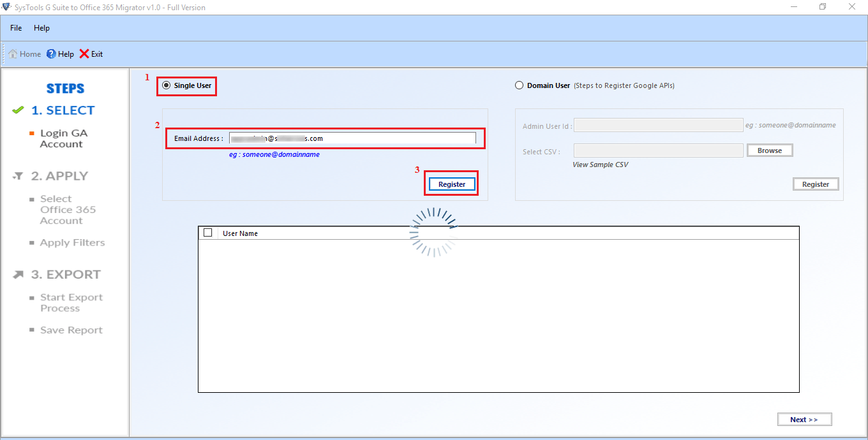Screen dimensions: 868x440
Task: Open the Help menu
Action: coord(41,28)
